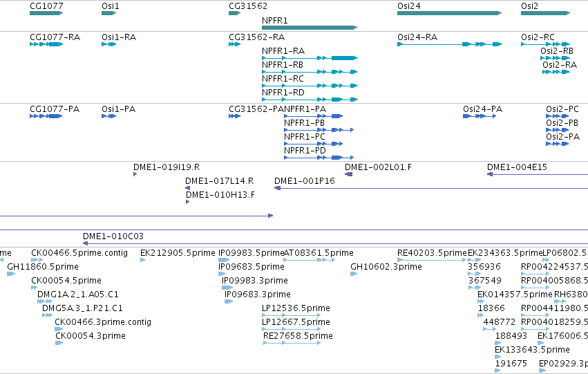588x374 pixels.
Task: Open the Osi2-PB protein label
Action: coord(562,123)
